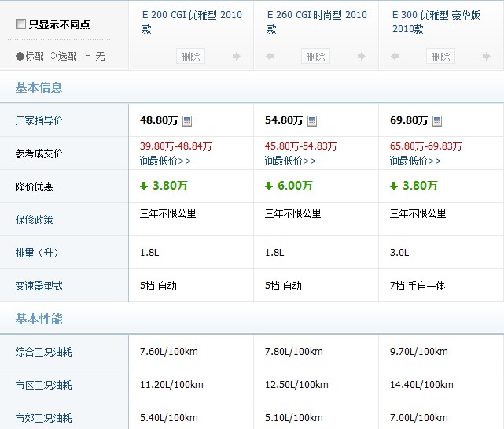Viewport: 504px width, 429px height.
Task: Tick the 只显示不同点 checkbox
Action: [x=20, y=24]
